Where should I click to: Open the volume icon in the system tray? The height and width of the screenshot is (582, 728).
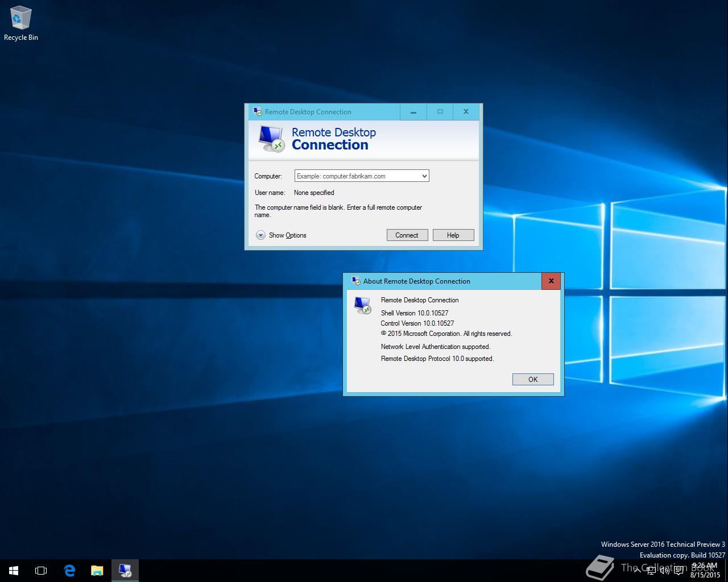click(664, 571)
